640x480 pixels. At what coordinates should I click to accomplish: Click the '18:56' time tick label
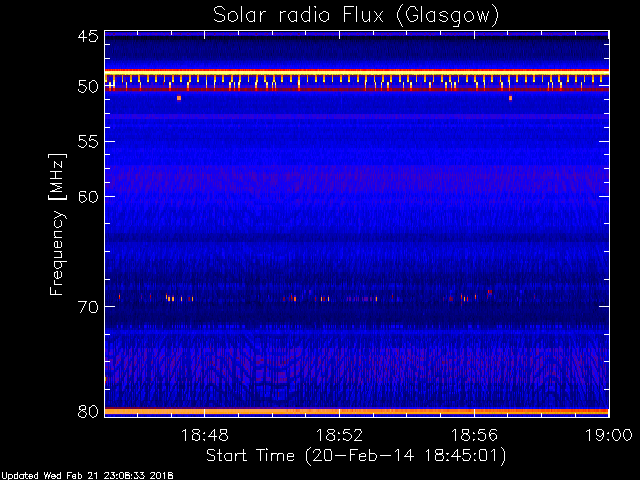pyautogui.click(x=474, y=435)
